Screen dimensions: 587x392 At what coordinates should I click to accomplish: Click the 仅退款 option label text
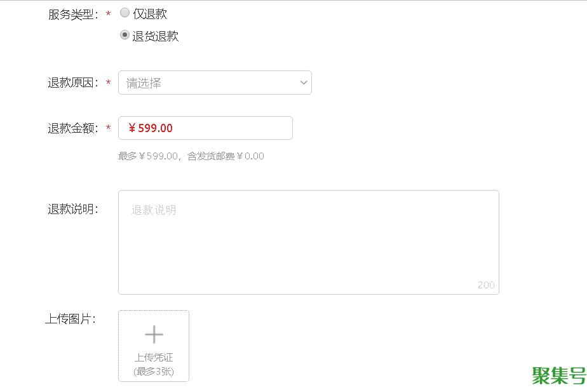point(150,13)
